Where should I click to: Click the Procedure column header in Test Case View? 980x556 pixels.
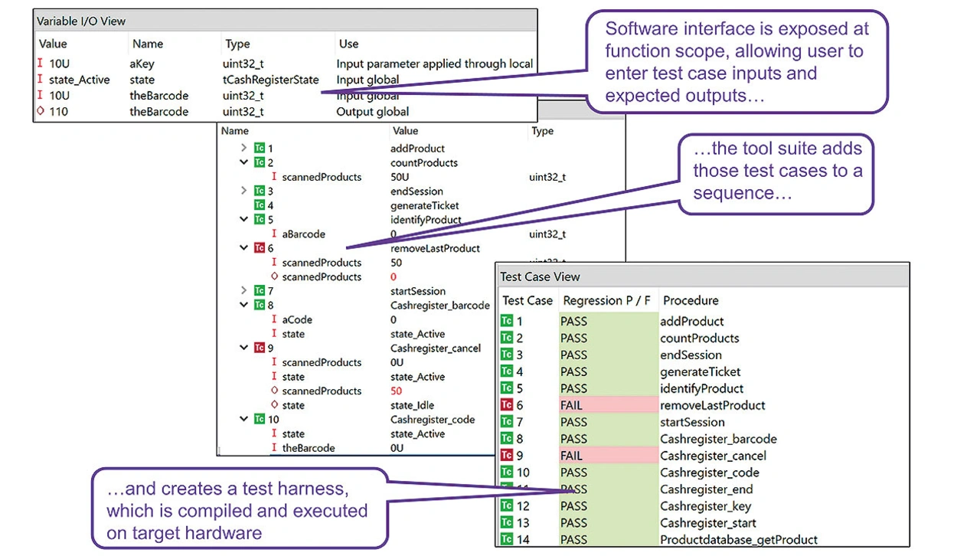coord(691,300)
